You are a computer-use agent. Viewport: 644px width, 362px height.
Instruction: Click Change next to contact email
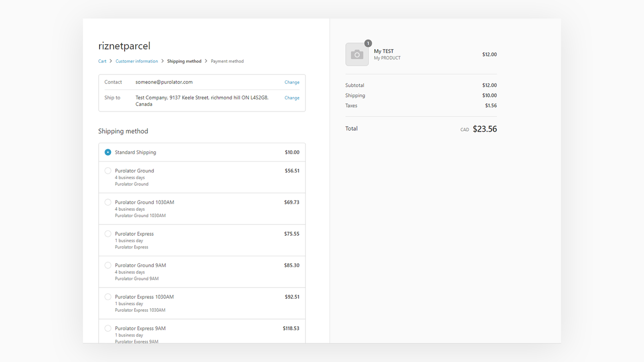click(292, 81)
